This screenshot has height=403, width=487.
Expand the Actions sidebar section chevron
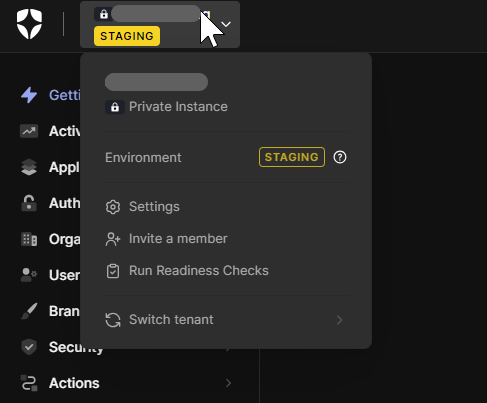(x=228, y=383)
